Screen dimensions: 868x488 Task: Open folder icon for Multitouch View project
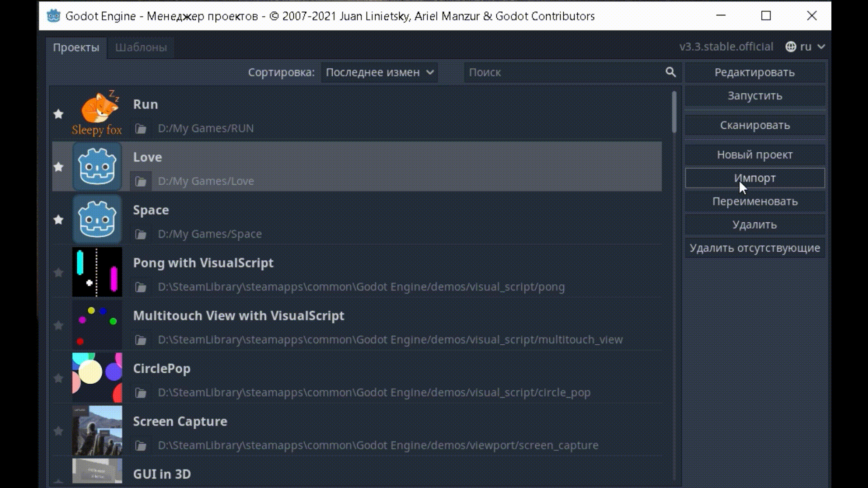pos(141,340)
